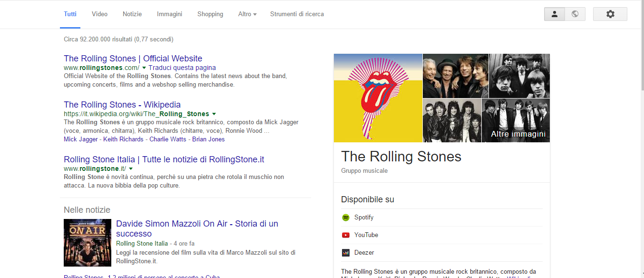Expand arrow beside www.rollingstone.it URL
The width and height of the screenshot is (644, 278).
coord(131,169)
